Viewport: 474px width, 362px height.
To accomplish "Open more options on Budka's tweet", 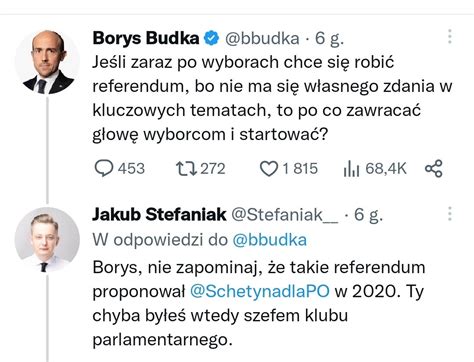I will (x=450, y=36).
